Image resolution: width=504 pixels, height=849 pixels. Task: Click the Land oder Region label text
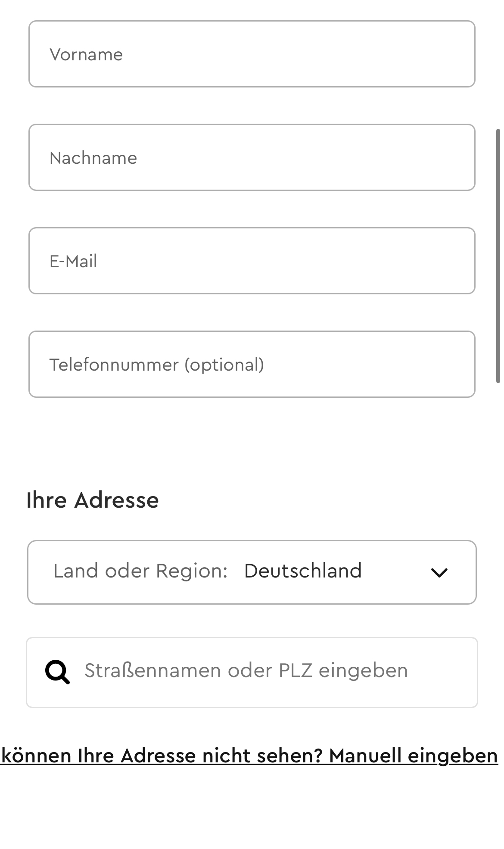click(x=140, y=571)
